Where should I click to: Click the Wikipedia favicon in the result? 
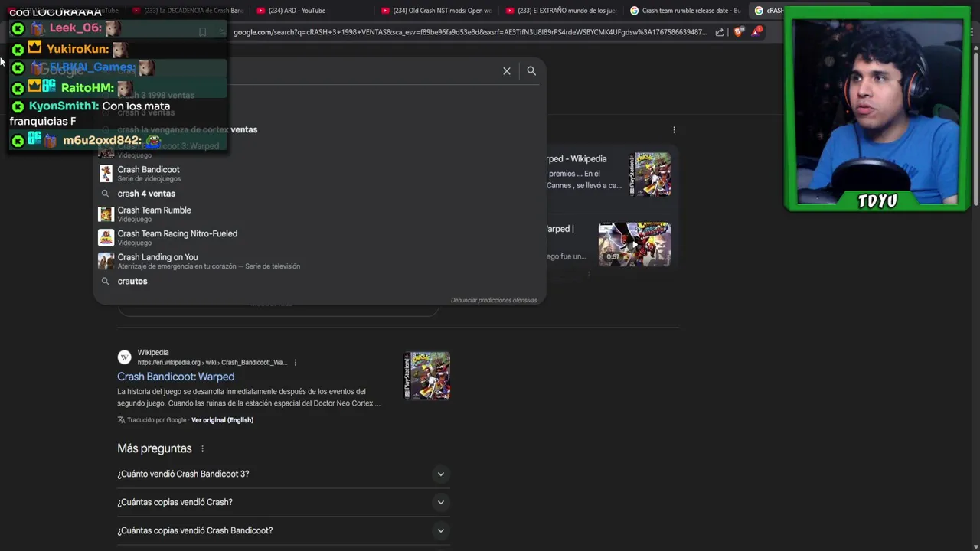(x=124, y=357)
